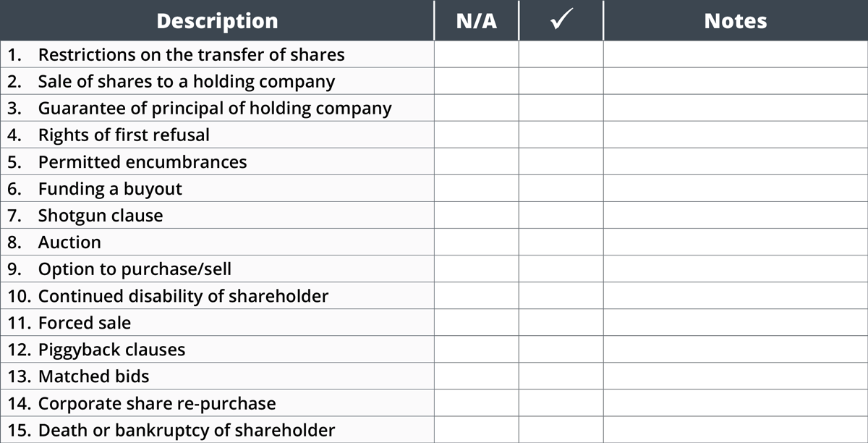868x443 pixels.
Task: Click the Description column header
Action: coord(217,20)
